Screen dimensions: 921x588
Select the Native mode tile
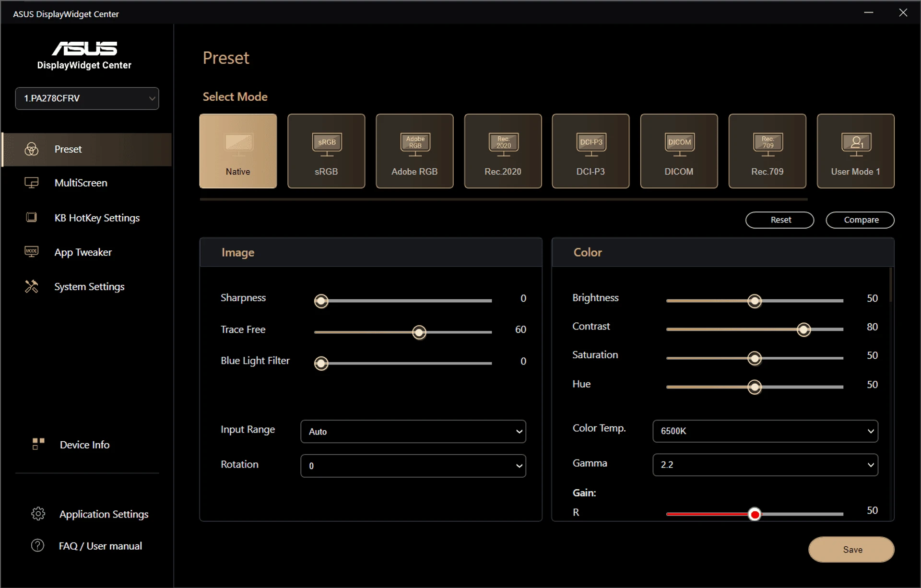point(238,151)
